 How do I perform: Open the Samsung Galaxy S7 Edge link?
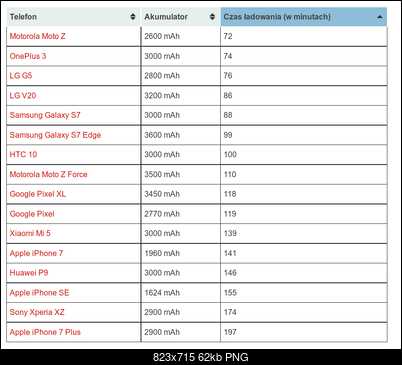pos(55,135)
